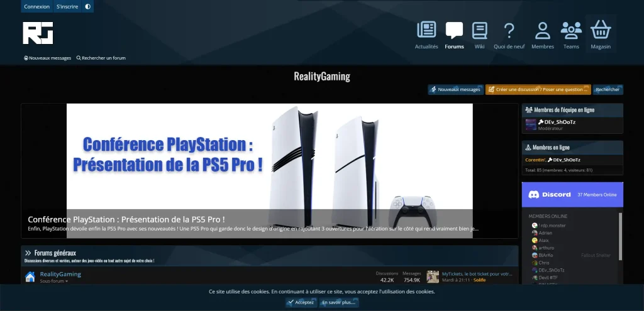This screenshot has height=311, width=644.
Task: Click the 754.9K messages count
Action: pyautogui.click(x=411, y=280)
